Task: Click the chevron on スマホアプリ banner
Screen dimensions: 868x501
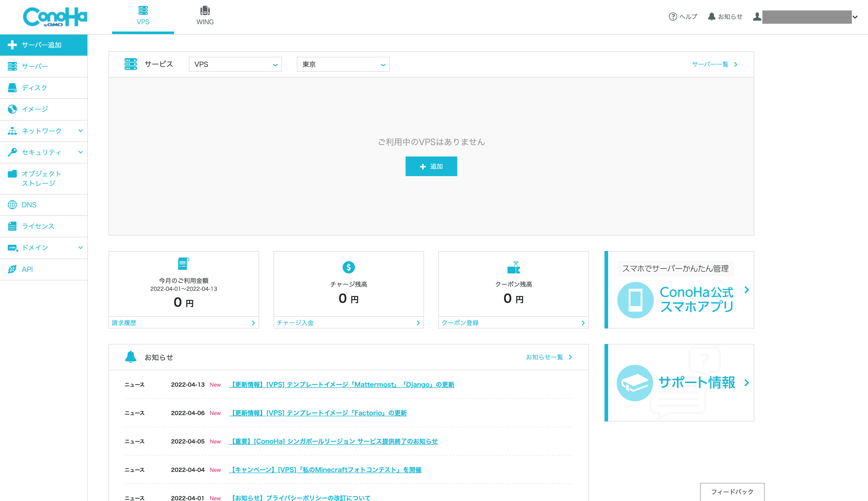Action: [x=747, y=290]
